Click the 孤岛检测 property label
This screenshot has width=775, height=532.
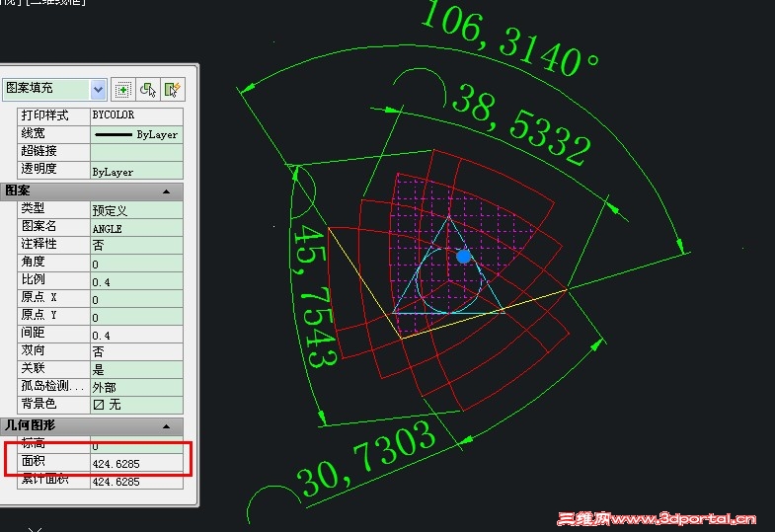point(52,386)
